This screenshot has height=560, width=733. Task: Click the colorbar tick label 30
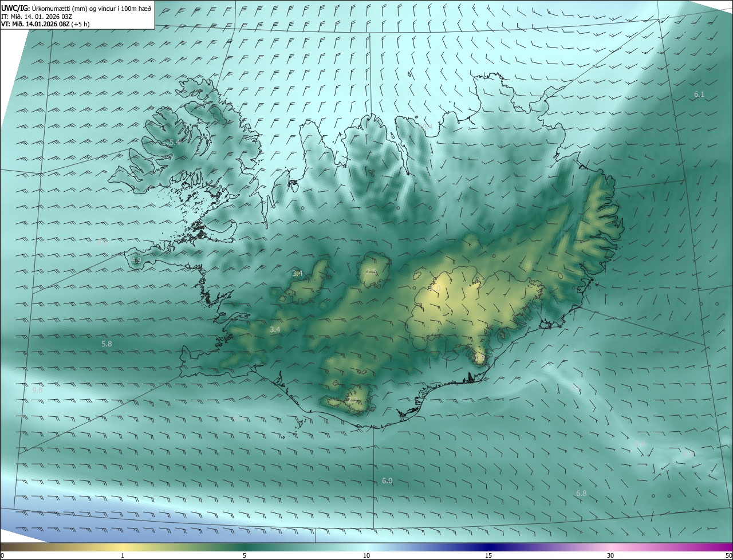(610, 555)
